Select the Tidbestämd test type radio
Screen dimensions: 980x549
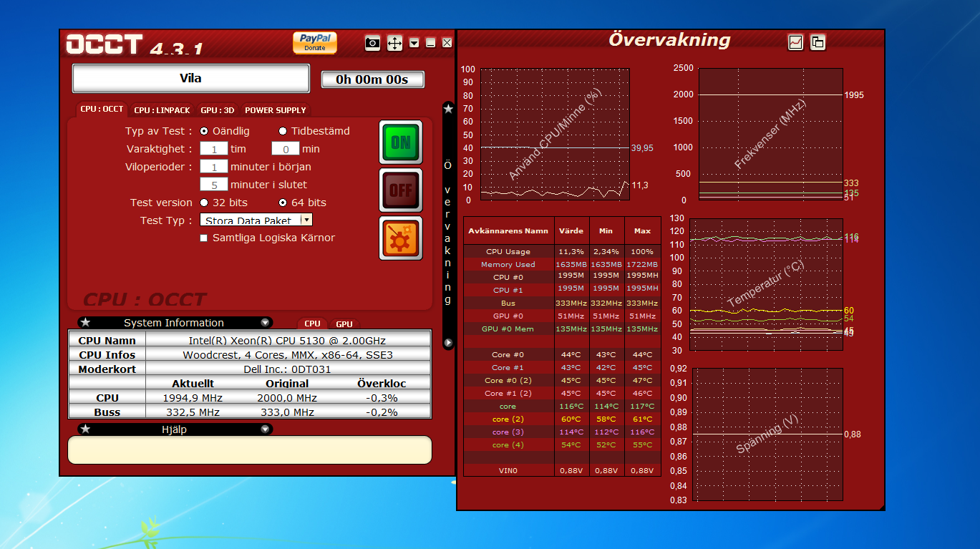pos(283,131)
